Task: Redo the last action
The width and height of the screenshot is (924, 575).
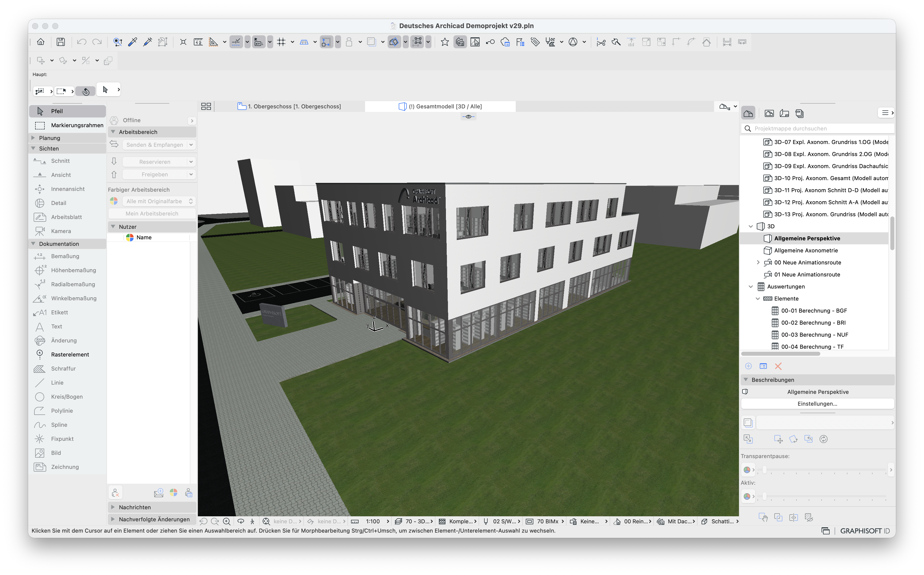Action: point(97,42)
